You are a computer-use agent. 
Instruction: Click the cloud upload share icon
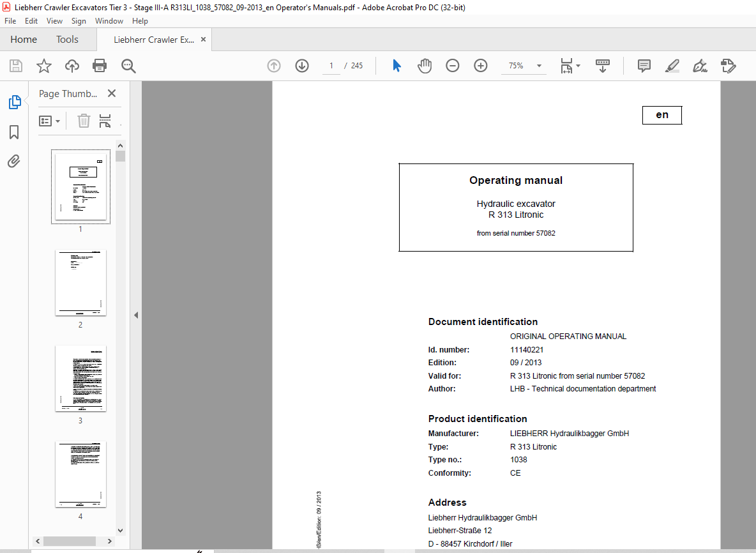click(x=72, y=66)
